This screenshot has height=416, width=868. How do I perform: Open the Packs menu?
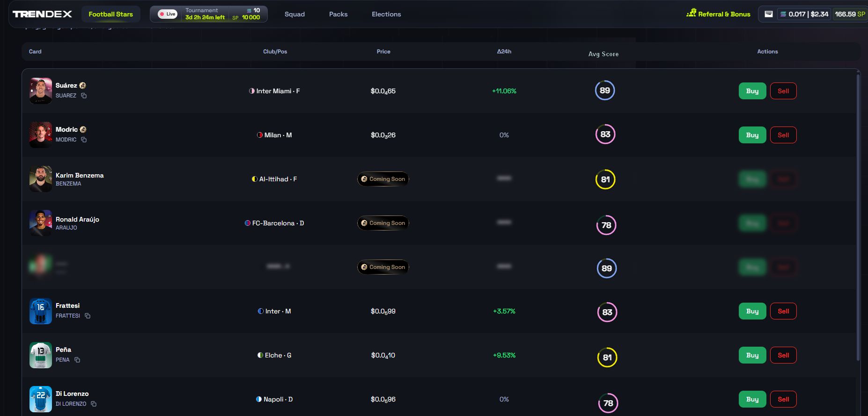tap(338, 14)
